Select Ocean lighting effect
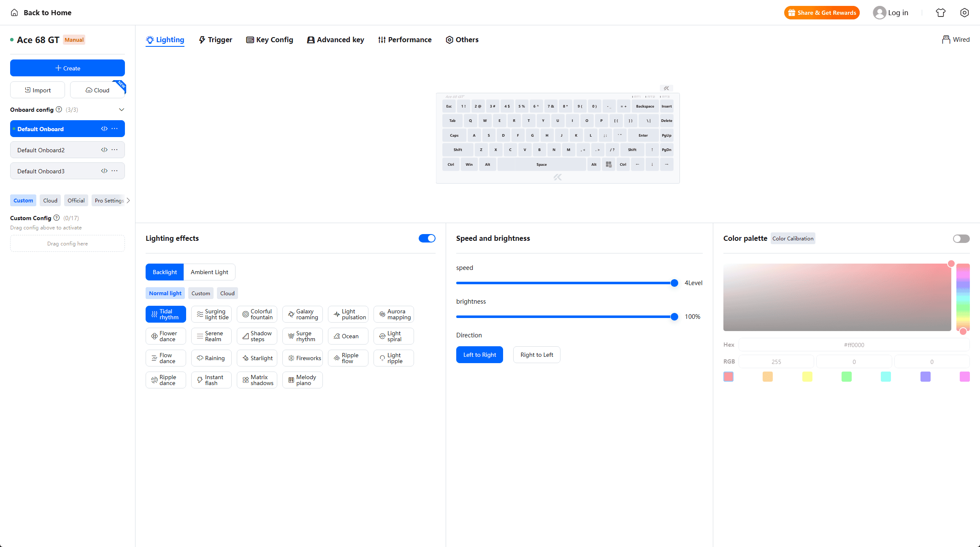The width and height of the screenshot is (980, 547). (x=348, y=336)
